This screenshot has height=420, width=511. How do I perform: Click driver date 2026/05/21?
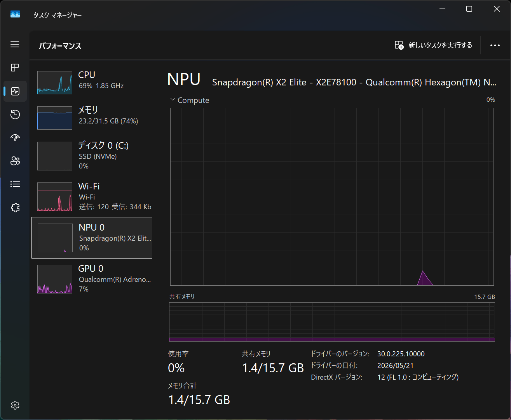click(396, 366)
